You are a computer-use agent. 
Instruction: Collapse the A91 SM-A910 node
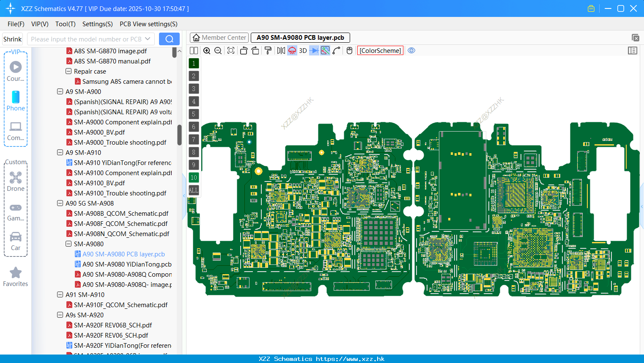click(60, 294)
